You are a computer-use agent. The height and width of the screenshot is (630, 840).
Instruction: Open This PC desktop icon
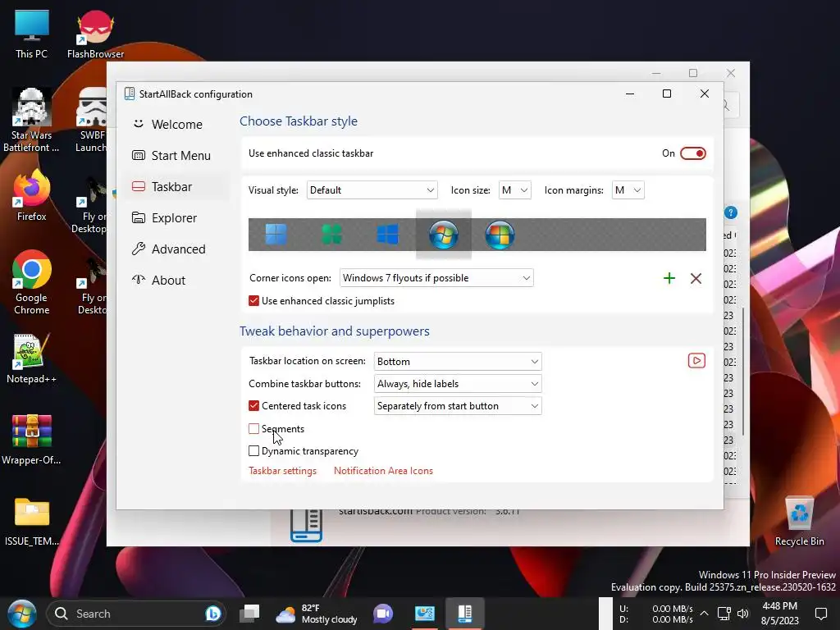(32, 34)
